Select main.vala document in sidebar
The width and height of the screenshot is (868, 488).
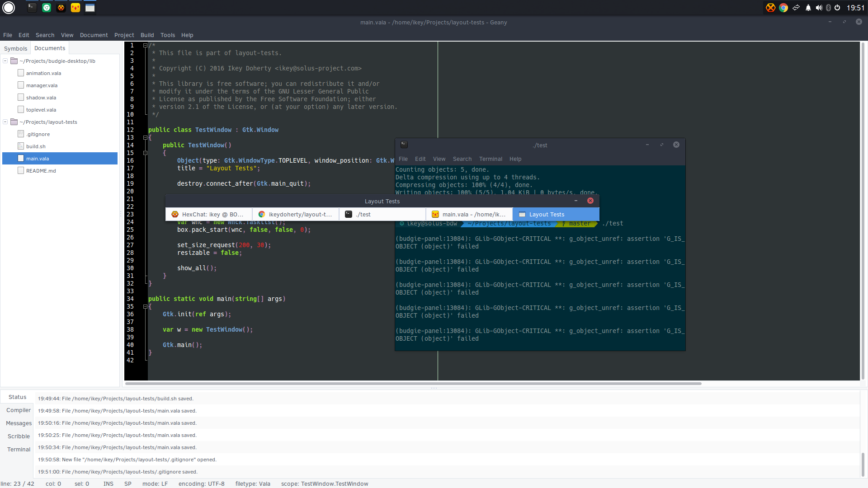(60, 159)
